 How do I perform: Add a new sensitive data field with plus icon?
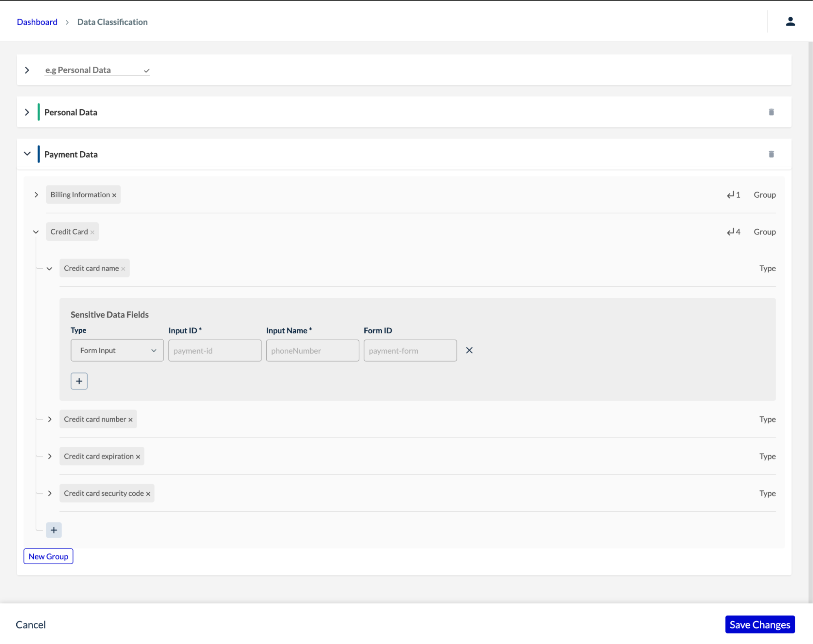pyautogui.click(x=79, y=381)
